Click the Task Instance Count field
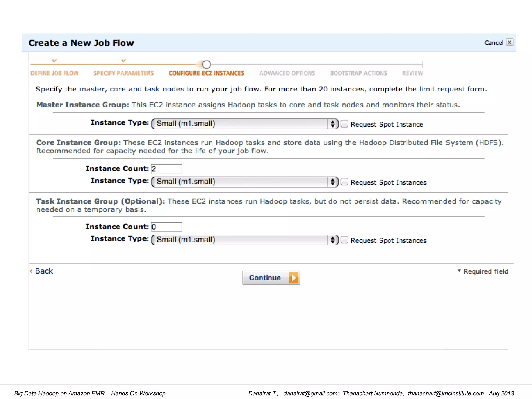 [x=167, y=227]
